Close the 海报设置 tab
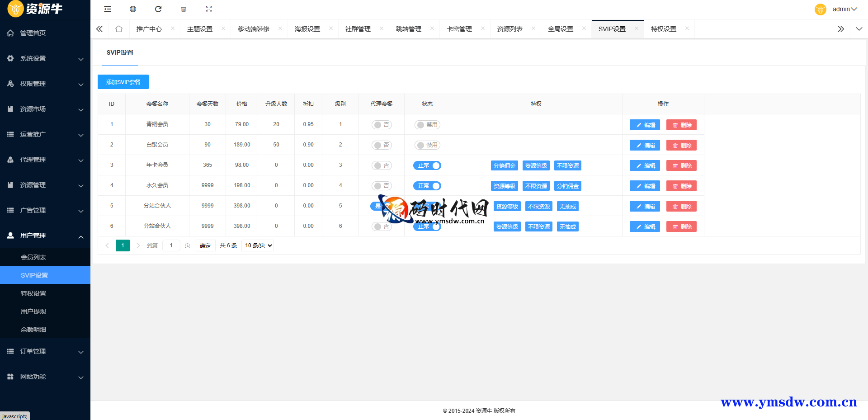868x420 pixels. click(331, 28)
